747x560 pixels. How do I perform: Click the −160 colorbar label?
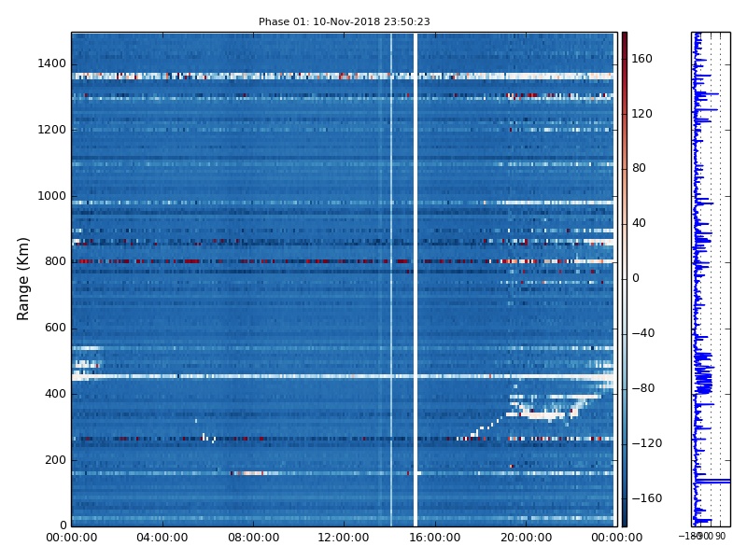click(x=646, y=498)
